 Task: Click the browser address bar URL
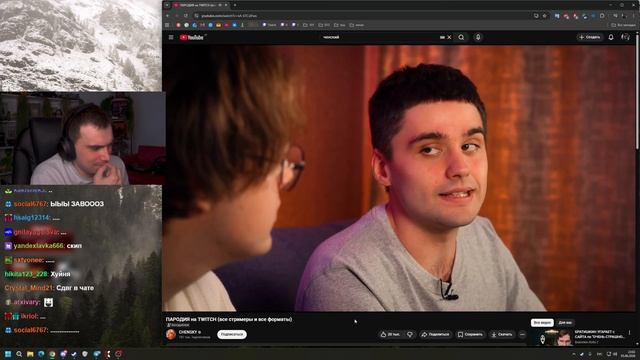click(x=229, y=16)
